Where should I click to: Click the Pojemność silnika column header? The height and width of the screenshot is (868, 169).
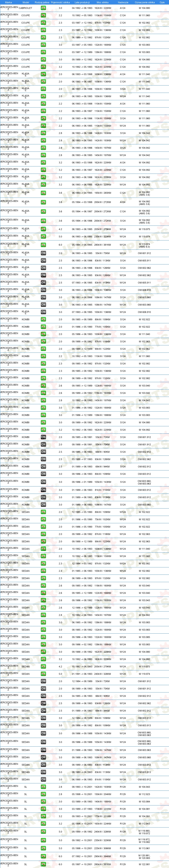pyautogui.click(x=61, y=2)
